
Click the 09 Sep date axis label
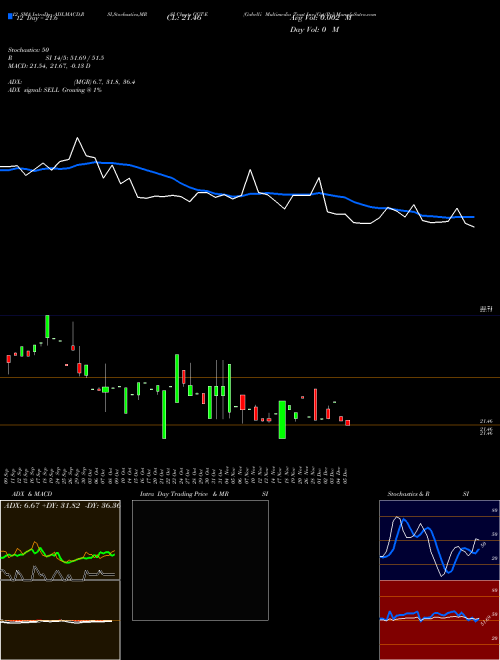(x=8, y=476)
